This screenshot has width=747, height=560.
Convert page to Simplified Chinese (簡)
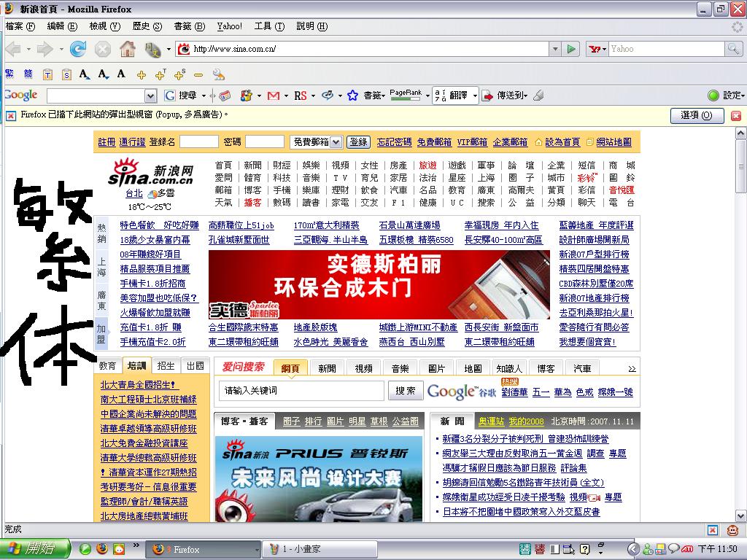tap(28, 74)
